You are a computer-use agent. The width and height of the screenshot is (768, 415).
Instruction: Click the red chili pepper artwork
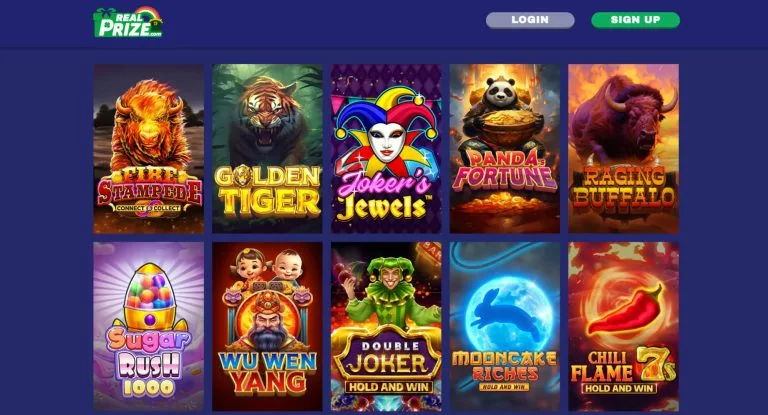(x=626, y=310)
